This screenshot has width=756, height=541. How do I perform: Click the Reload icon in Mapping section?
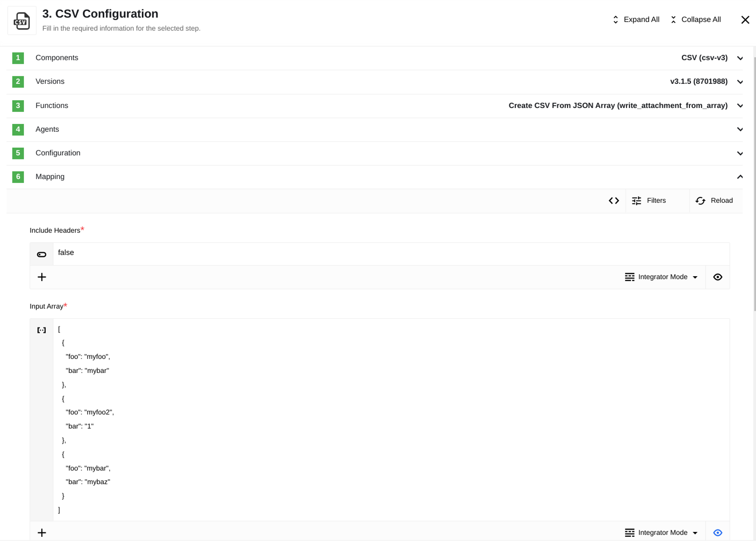pyautogui.click(x=701, y=200)
